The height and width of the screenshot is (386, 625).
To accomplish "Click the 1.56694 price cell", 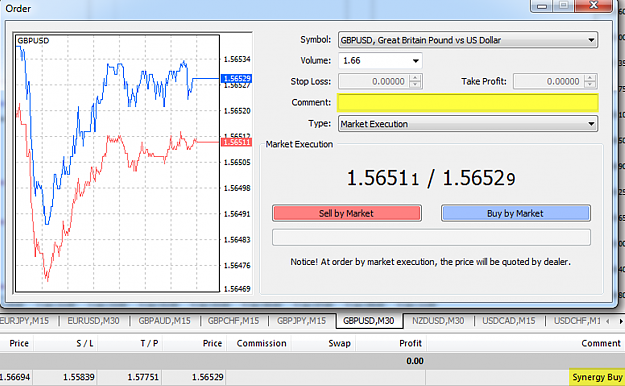I will pyautogui.click(x=14, y=377).
